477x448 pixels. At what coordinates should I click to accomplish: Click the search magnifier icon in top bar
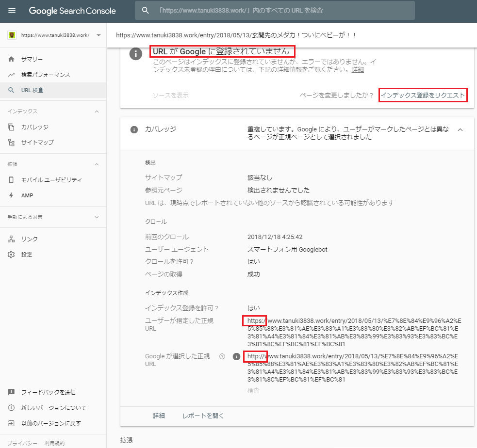pos(146,10)
